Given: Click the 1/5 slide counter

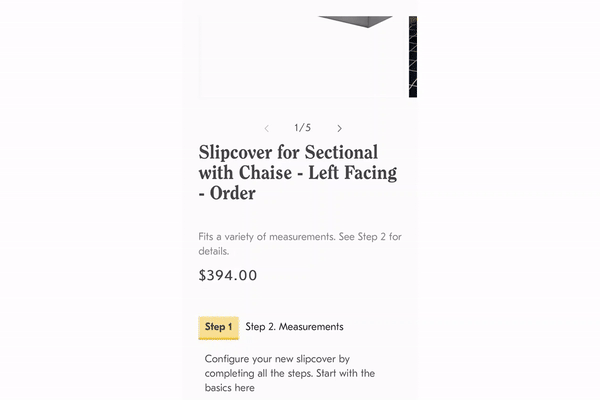Looking at the screenshot, I should tap(302, 128).
